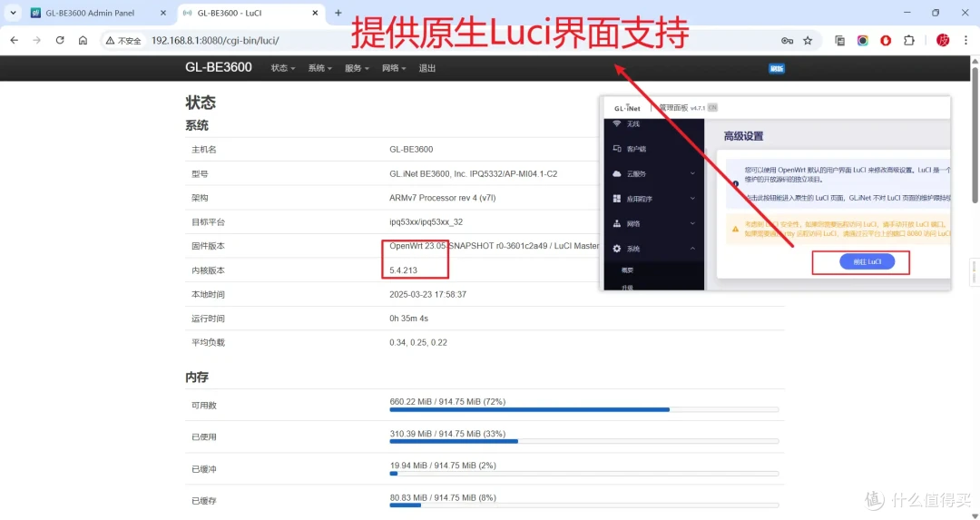View the 不安全 site security info
Viewport: 980px width, 520px height.
click(x=123, y=41)
